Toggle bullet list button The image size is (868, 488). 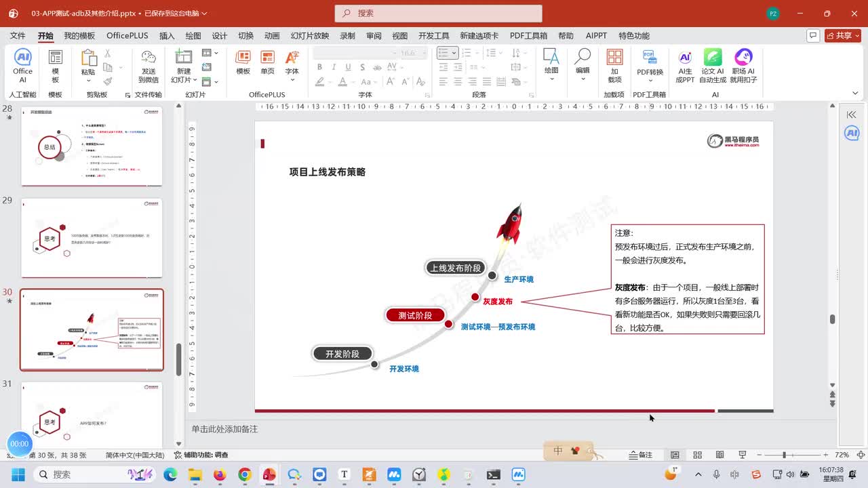click(x=443, y=53)
